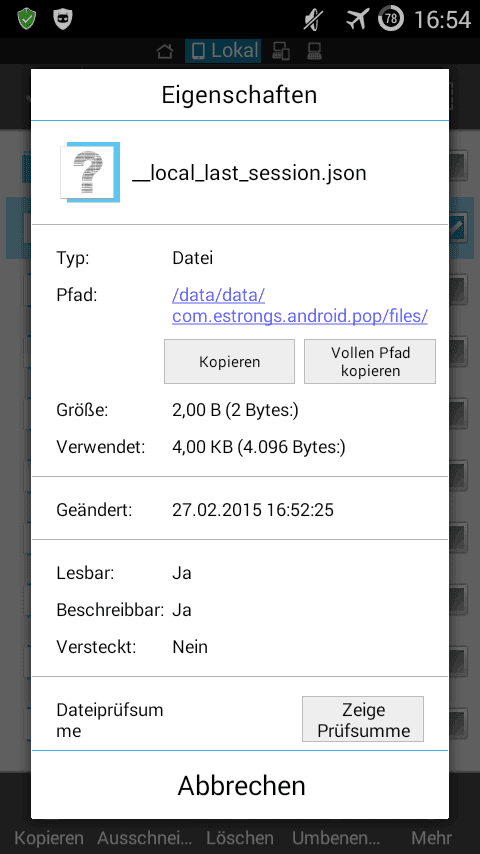Tap Ausschneiden in the bottom toolbar
Screen dimensions: 480x854
(144, 838)
